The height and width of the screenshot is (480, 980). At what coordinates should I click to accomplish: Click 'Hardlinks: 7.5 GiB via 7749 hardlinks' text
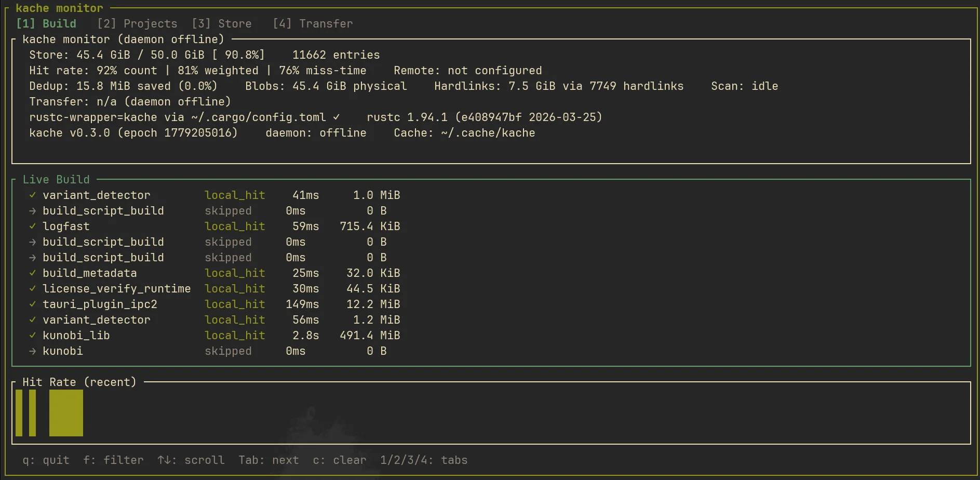click(559, 86)
